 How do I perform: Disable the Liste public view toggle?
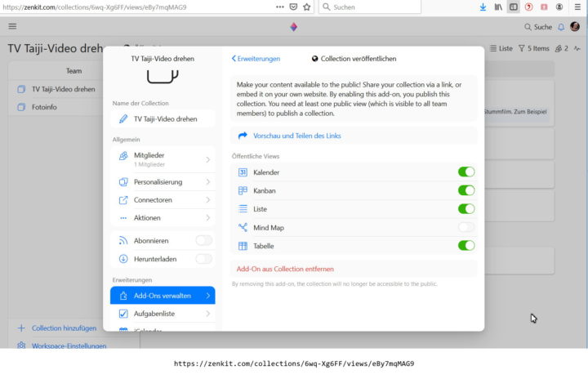tap(466, 208)
